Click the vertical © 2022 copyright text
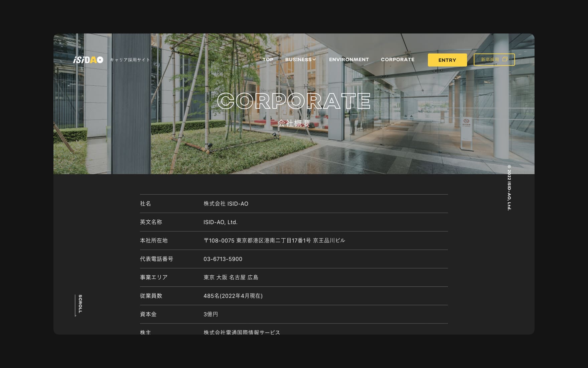Screen dimensions: 588x368 [509, 187]
